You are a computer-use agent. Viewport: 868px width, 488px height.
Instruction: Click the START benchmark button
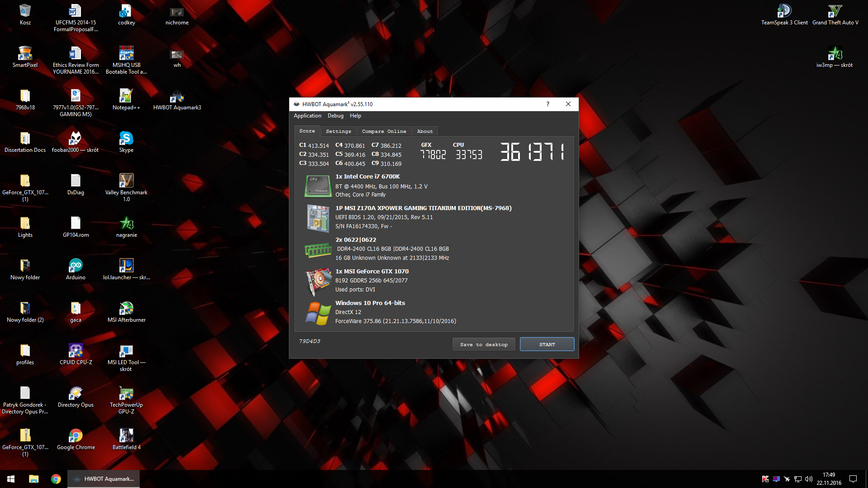[x=547, y=344]
